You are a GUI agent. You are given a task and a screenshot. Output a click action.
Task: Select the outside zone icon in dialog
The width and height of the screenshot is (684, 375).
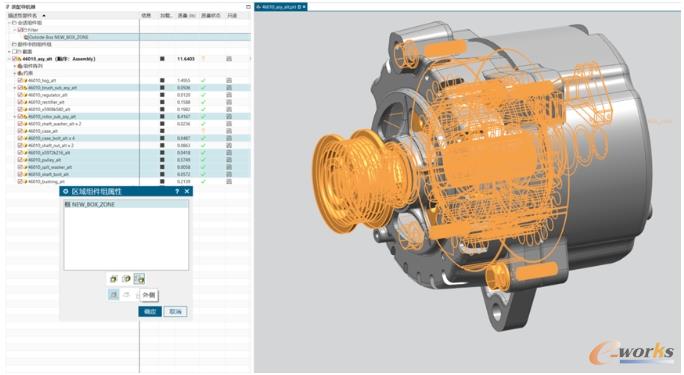click(x=139, y=279)
